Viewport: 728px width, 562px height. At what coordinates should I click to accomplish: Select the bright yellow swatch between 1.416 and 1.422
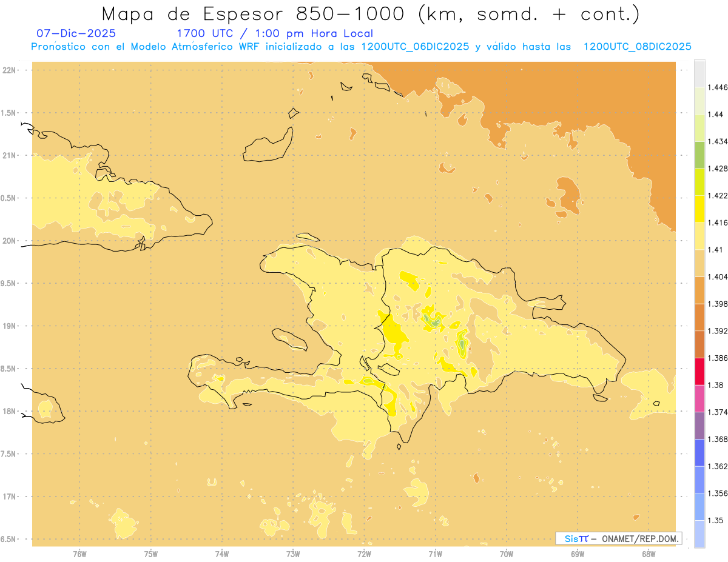tap(699, 209)
